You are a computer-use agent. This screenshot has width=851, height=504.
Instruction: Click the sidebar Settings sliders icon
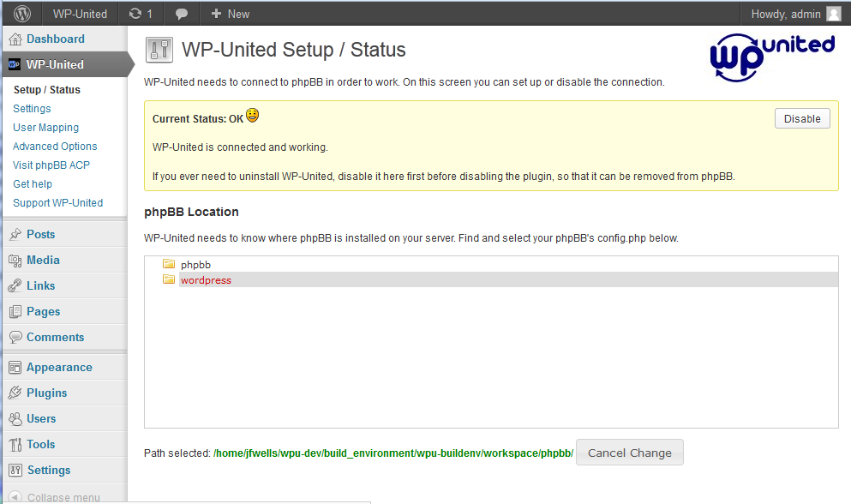pos(15,470)
